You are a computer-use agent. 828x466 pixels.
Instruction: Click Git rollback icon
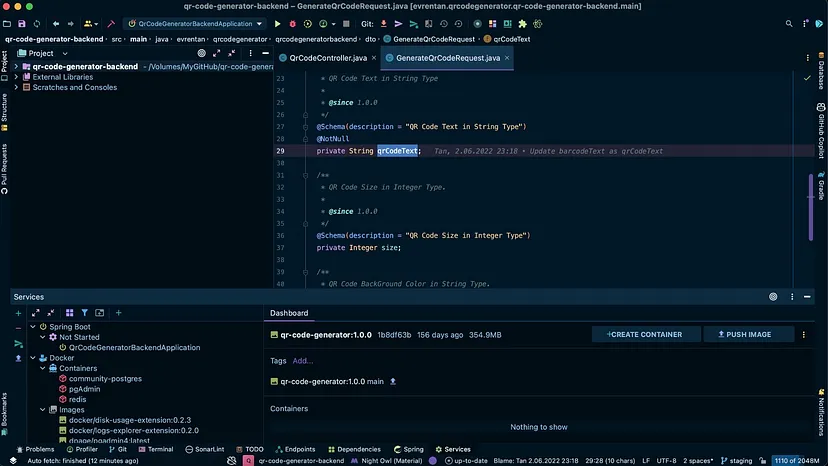458,24
